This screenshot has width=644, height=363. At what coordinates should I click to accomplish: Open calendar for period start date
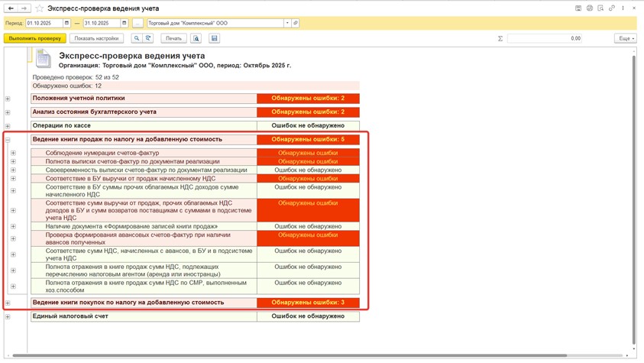pos(66,24)
